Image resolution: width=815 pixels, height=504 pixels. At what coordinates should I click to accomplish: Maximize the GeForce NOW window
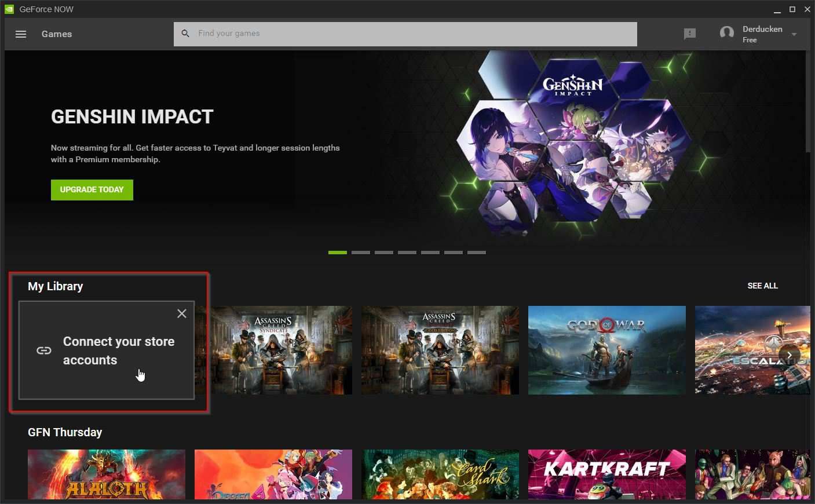[792, 9]
